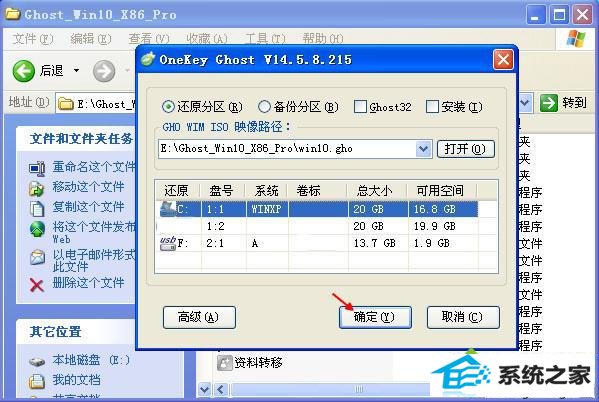Image resolution: width=599 pixels, height=402 pixels.
Task: Open the 文件 (F) menu in Explorer
Action: coord(33,39)
